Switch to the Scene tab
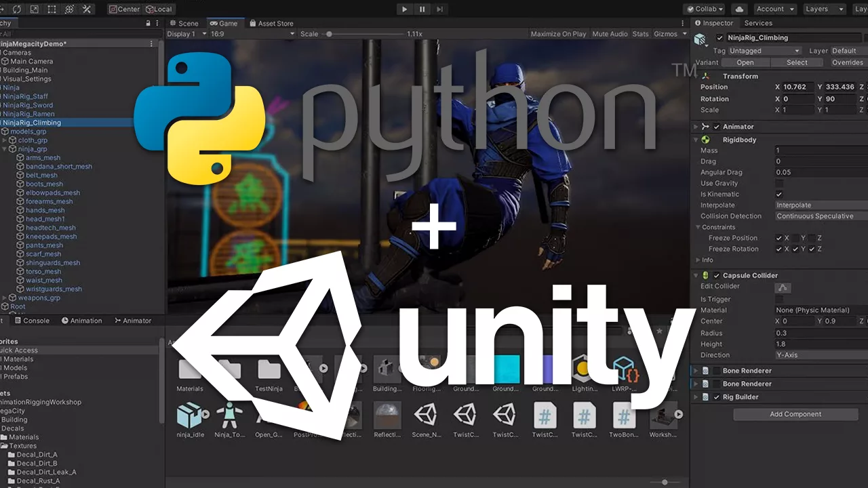 184,23
